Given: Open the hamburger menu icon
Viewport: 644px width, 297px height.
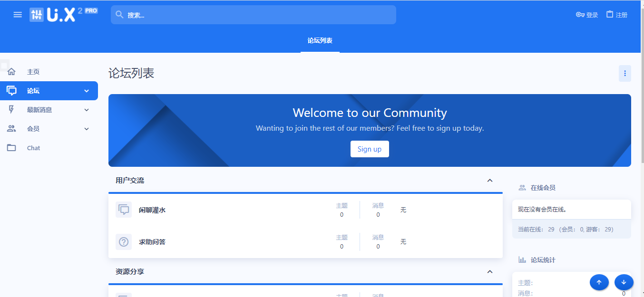Looking at the screenshot, I should click(x=18, y=15).
